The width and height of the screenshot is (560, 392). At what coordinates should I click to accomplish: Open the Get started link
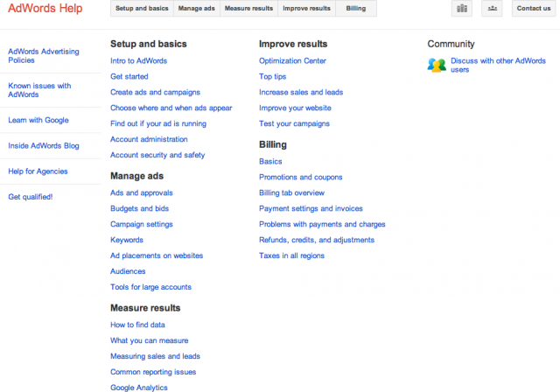click(x=129, y=76)
